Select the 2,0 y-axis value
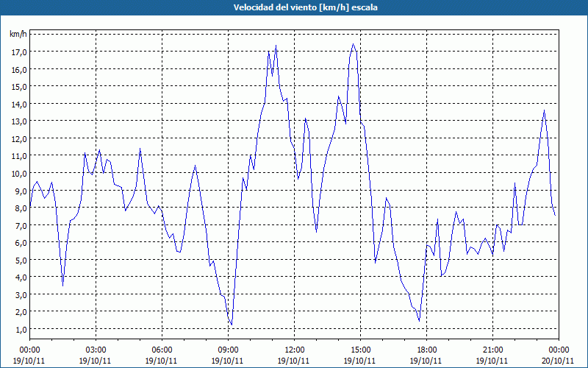Viewport: 588px width, 368px height. [x=21, y=312]
